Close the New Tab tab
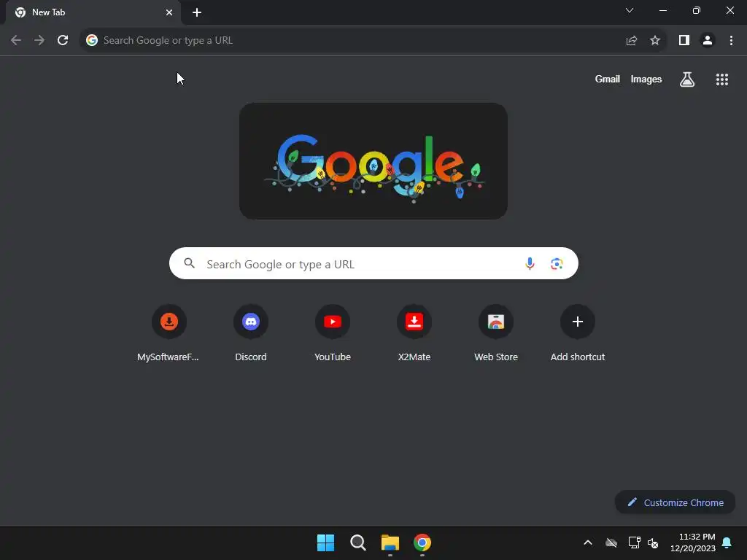Viewport: 747px width, 560px height. tap(169, 12)
